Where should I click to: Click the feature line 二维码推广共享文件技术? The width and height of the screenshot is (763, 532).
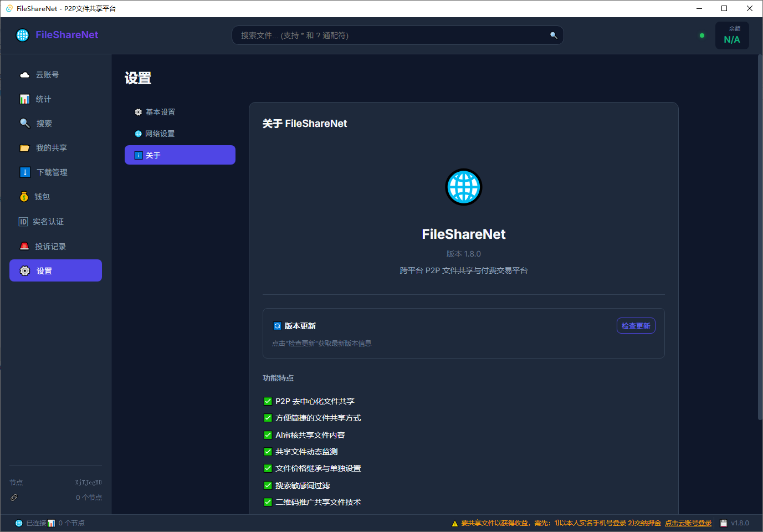(318, 502)
